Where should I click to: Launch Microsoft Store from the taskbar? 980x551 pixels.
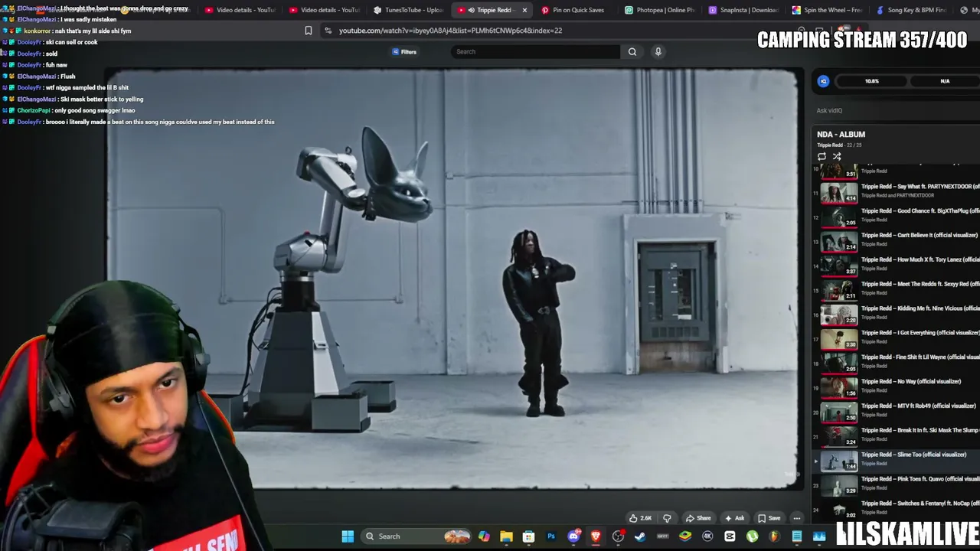(x=528, y=536)
